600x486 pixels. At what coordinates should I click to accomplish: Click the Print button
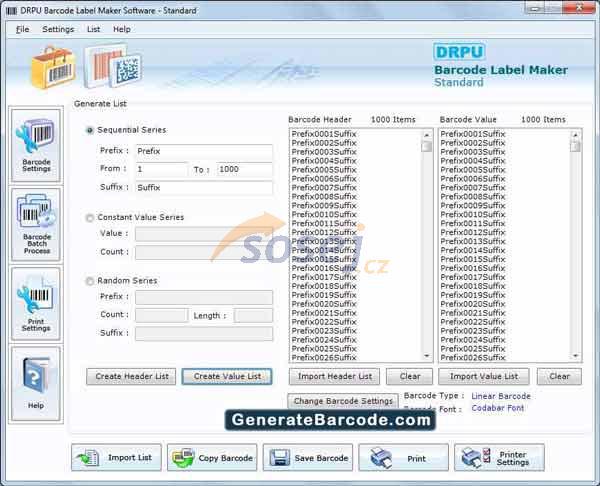(x=403, y=458)
